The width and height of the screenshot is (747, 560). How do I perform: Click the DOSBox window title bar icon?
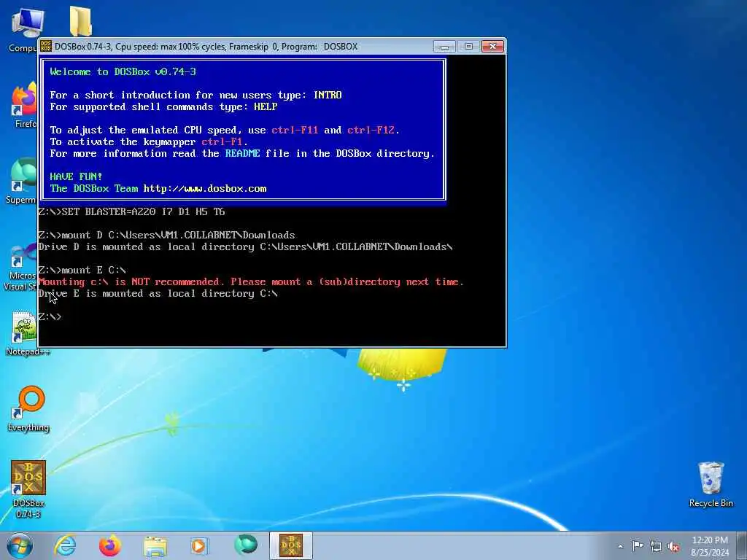click(x=46, y=46)
